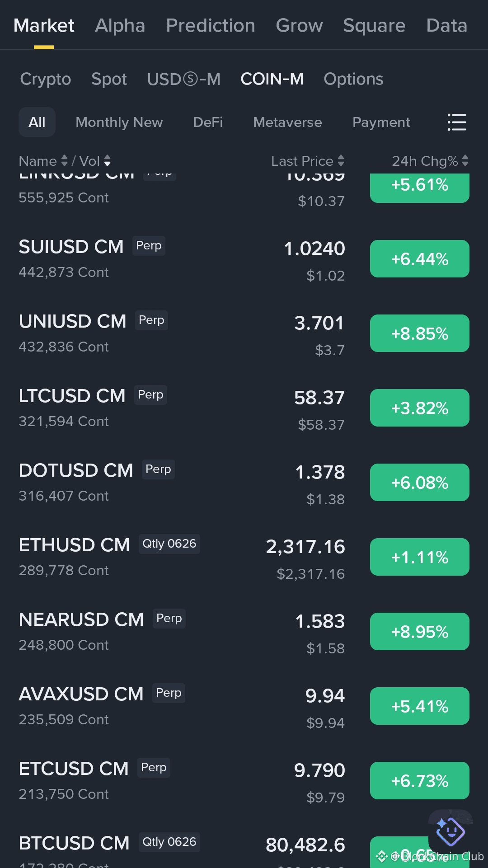Viewport: 488px width, 868px height.
Task: Open the LTCUSD CM contract row
Action: point(244,408)
